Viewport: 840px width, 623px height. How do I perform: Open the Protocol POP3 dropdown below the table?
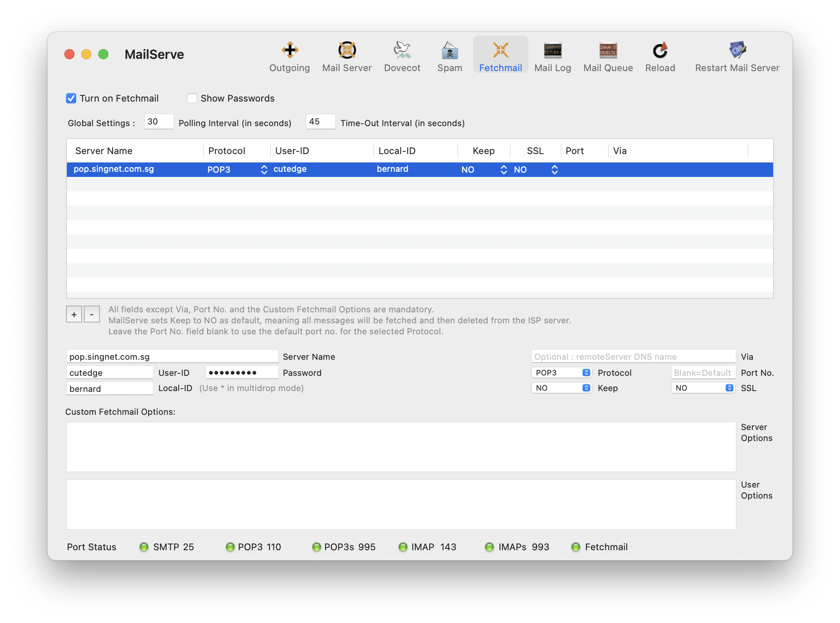pos(561,372)
